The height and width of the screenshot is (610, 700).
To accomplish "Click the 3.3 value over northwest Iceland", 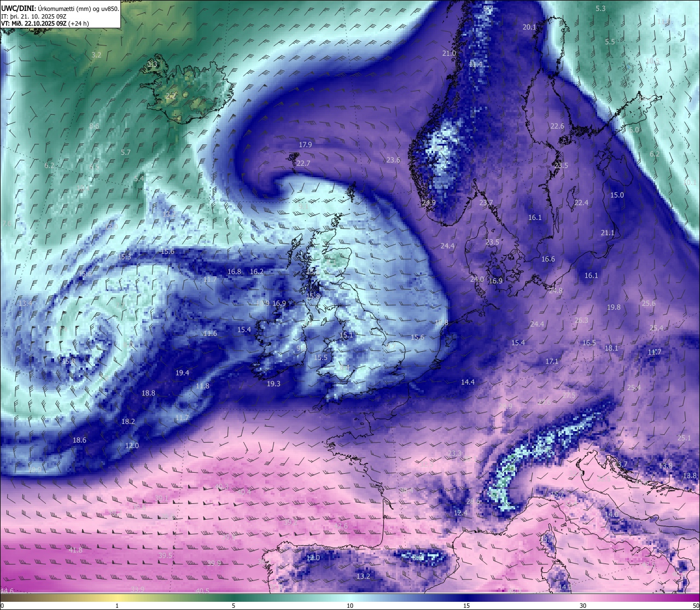I will (152, 64).
